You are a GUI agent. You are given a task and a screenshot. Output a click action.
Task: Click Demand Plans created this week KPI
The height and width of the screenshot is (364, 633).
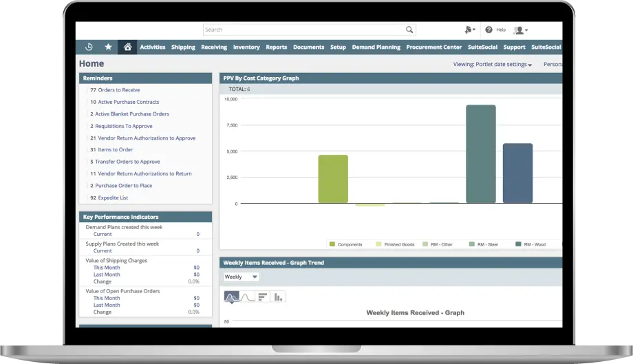(x=124, y=227)
